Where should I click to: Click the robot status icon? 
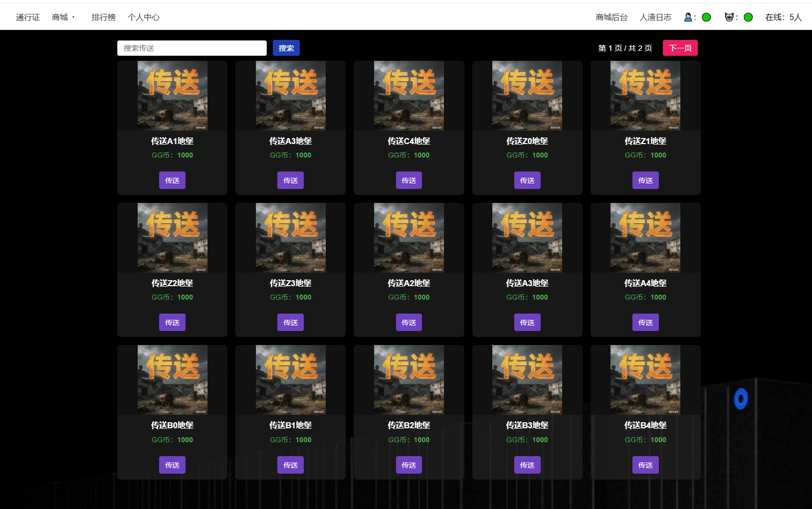730,17
